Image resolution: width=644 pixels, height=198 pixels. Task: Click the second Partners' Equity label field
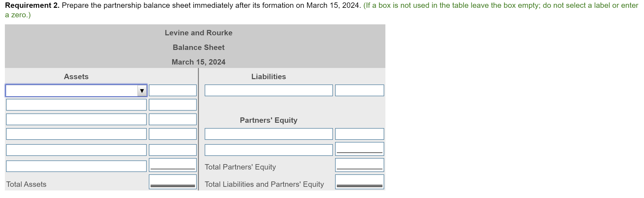(x=269, y=150)
